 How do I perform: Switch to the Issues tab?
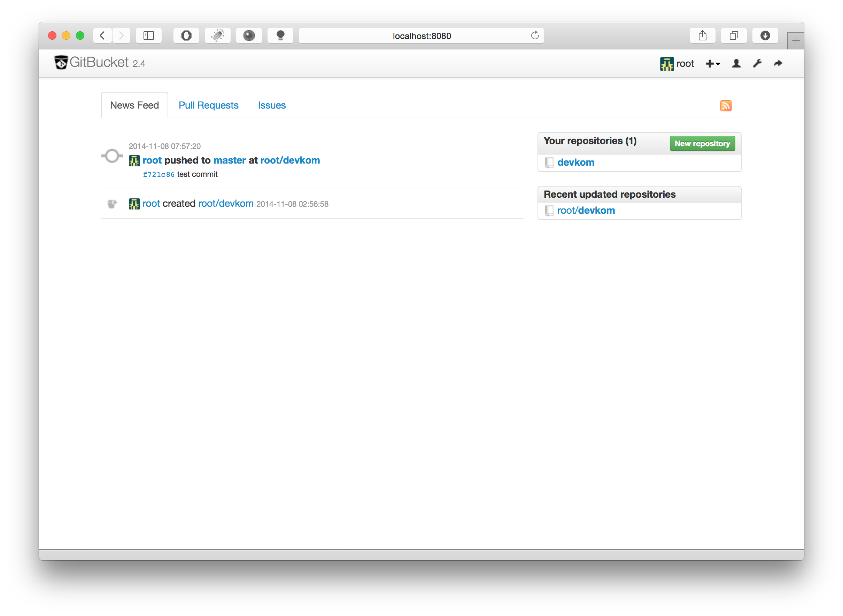tap(272, 105)
